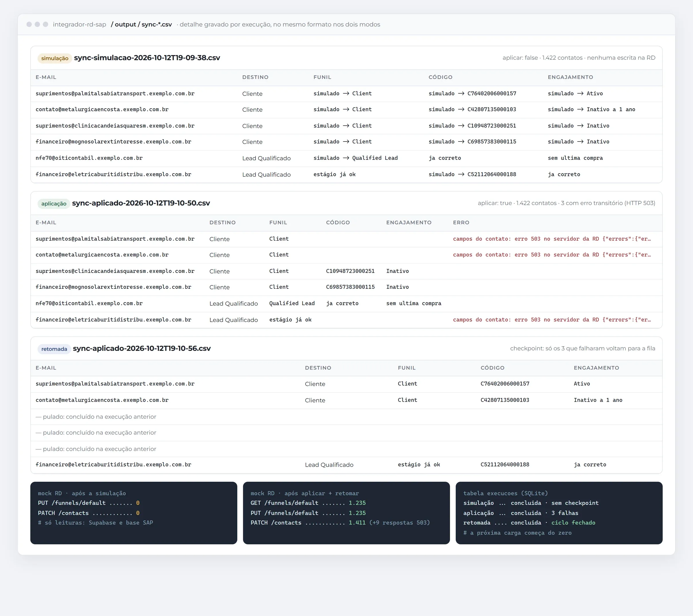Click the DESTINO header in the retomada table

[318, 368]
